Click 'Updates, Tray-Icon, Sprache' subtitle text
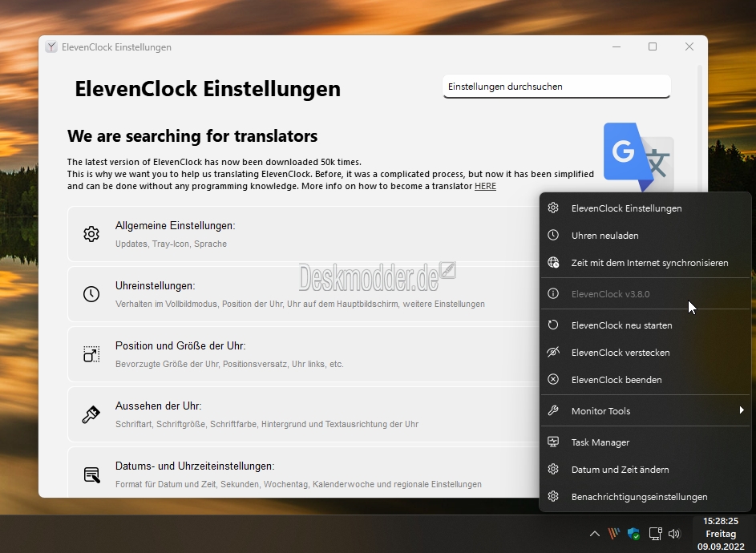Viewport: 756px width, 553px height. click(x=171, y=244)
